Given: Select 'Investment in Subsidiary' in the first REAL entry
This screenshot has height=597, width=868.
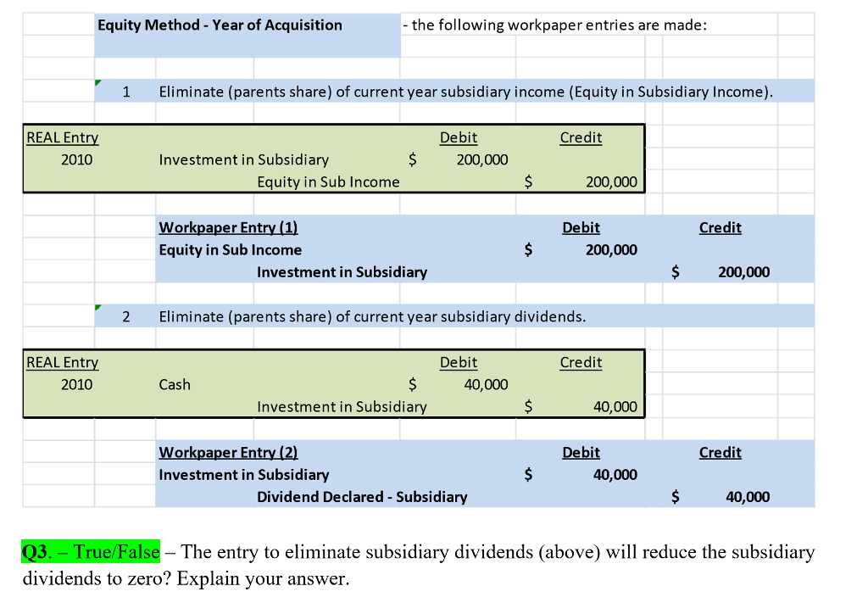Looking at the screenshot, I should pyautogui.click(x=243, y=160).
